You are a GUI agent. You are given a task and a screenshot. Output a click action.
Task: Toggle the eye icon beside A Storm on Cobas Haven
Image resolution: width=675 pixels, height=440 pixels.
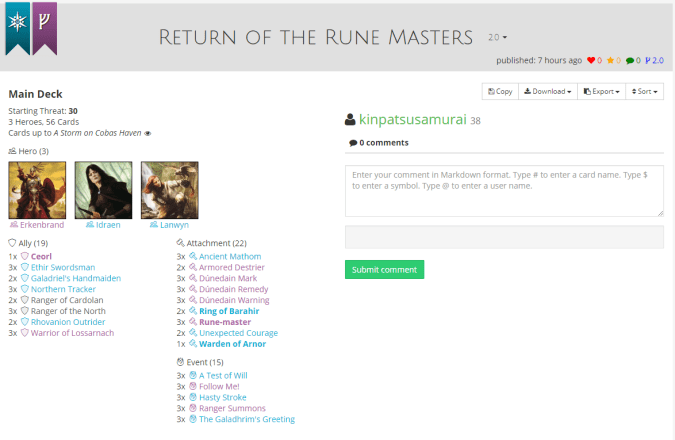148,133
